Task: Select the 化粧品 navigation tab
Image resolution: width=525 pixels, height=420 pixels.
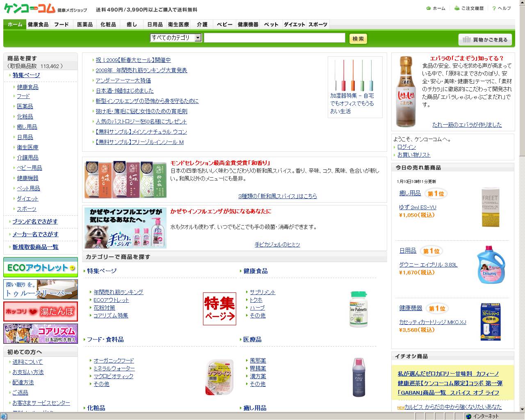Action: click(108, 25)
